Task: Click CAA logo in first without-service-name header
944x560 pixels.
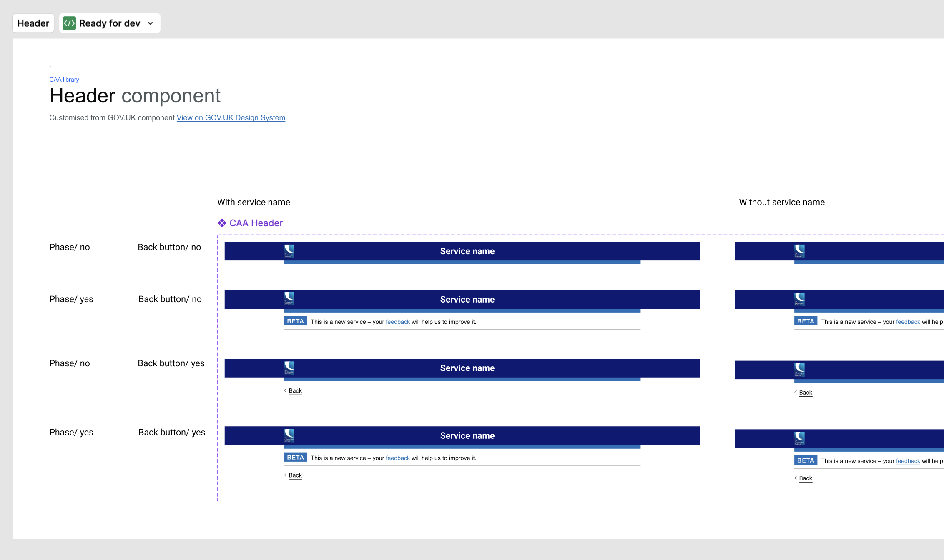Action: [x=799, y=251]
